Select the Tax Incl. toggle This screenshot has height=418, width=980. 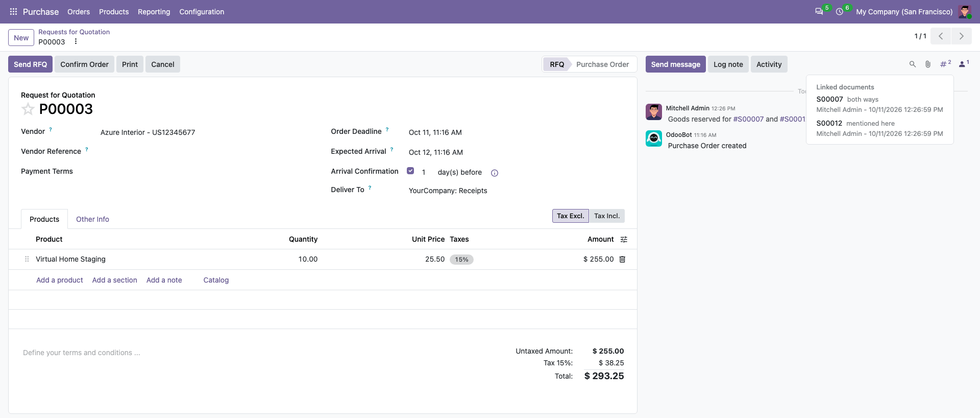[607, 216]
